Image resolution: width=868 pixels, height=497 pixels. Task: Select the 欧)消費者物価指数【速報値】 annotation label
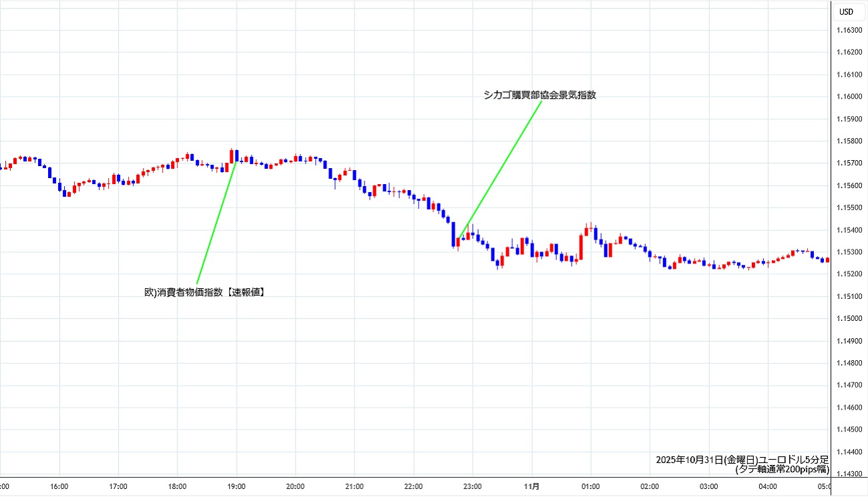(x=205, y=292)
